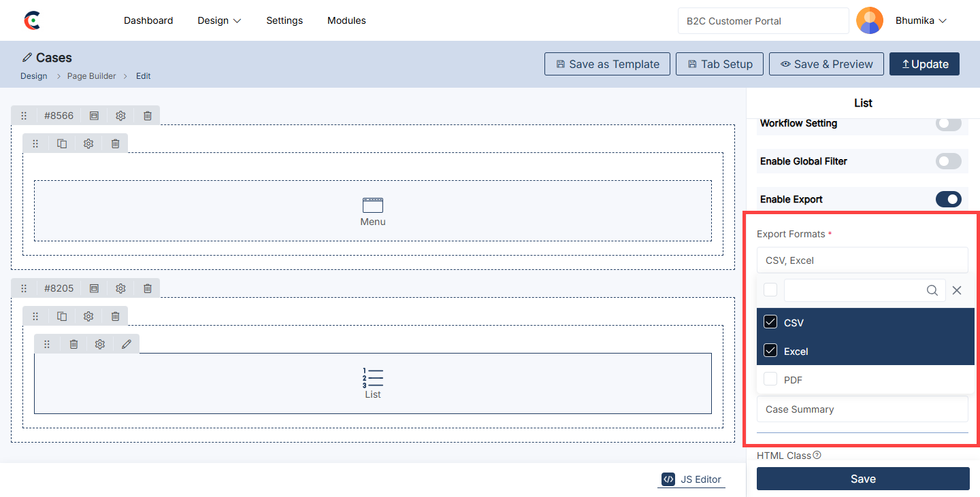Turn off Enable Export toggle
Image resolution: width=980 pixels, height=497 pixels.
tap(948, 199)
